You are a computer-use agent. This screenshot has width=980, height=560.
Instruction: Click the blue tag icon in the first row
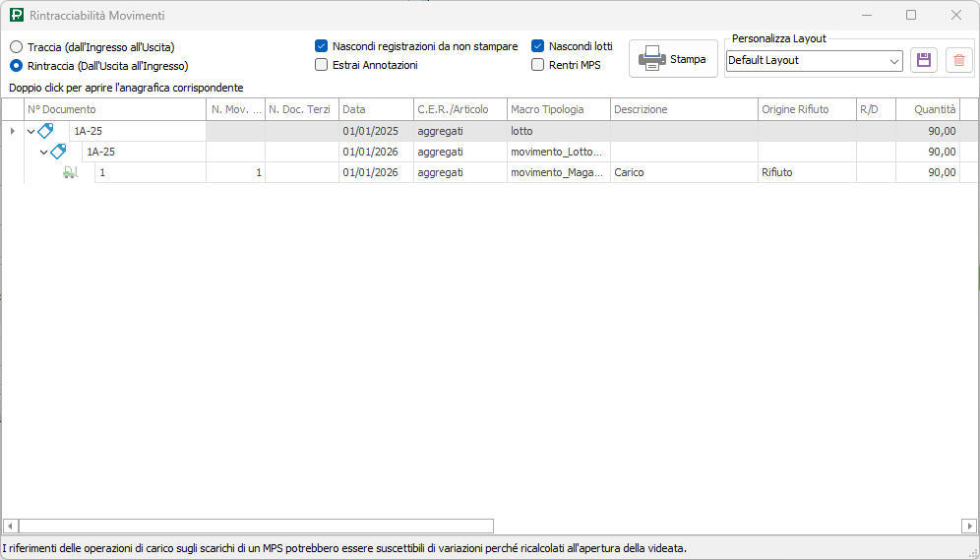45,131
